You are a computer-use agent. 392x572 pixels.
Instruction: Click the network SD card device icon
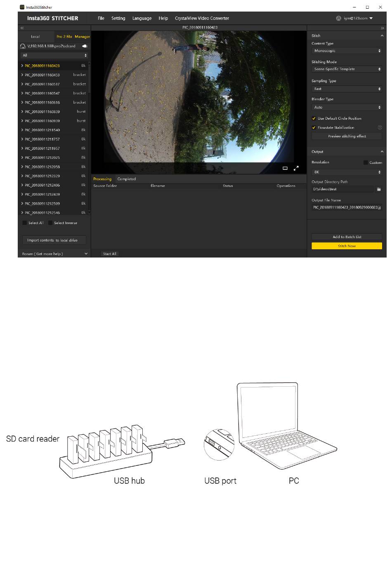point(23,46)
